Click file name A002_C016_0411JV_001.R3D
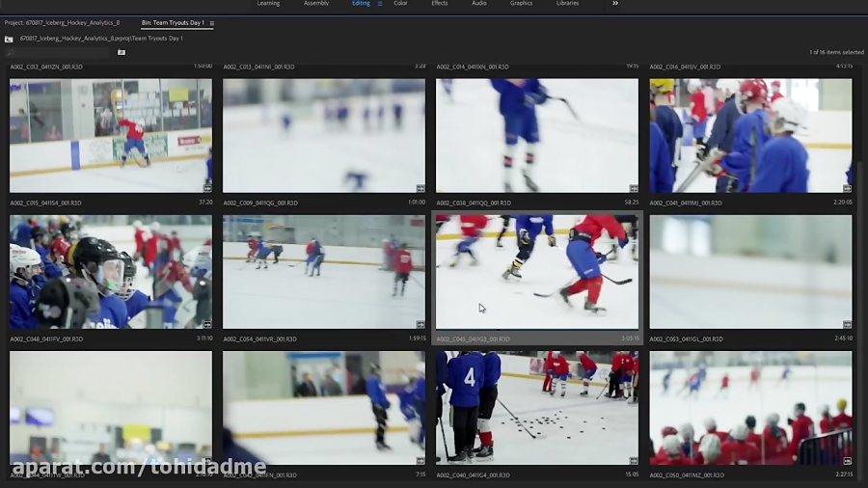868x488 pixels. coord(686,67)
